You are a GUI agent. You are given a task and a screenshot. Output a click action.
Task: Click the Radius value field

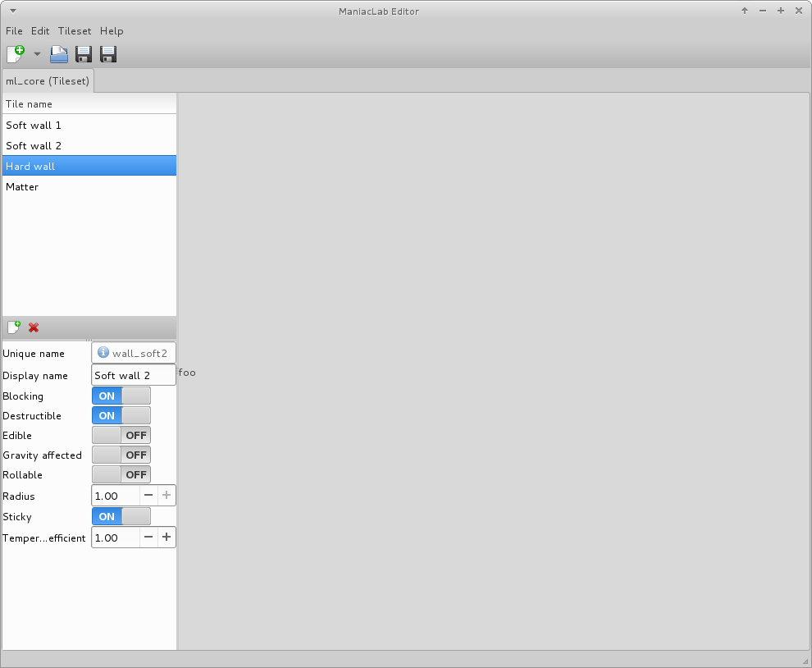point(116,496)
